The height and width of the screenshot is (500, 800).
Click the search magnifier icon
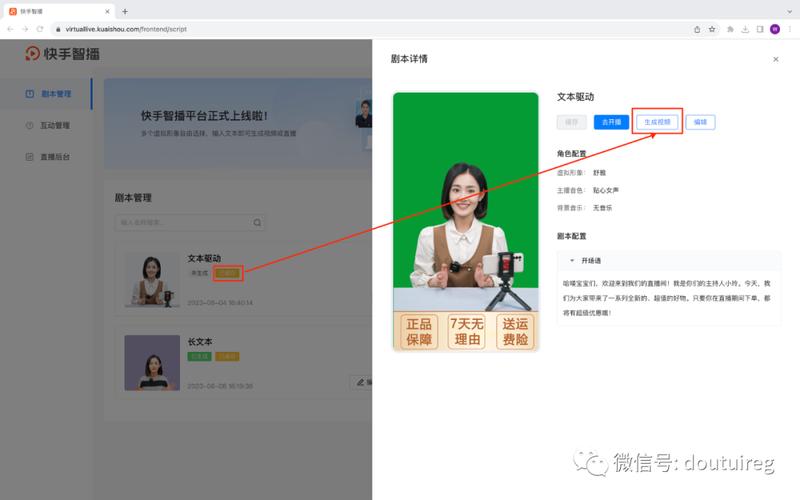click(x=257, y=222)
